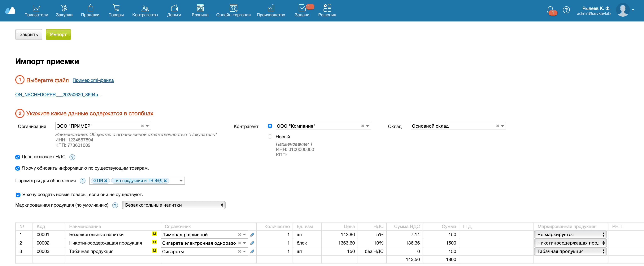The width and height of the screenshot is (644, 266).
Task: Click help icon next to Цена включает НДС
Action: pos(72,157)
